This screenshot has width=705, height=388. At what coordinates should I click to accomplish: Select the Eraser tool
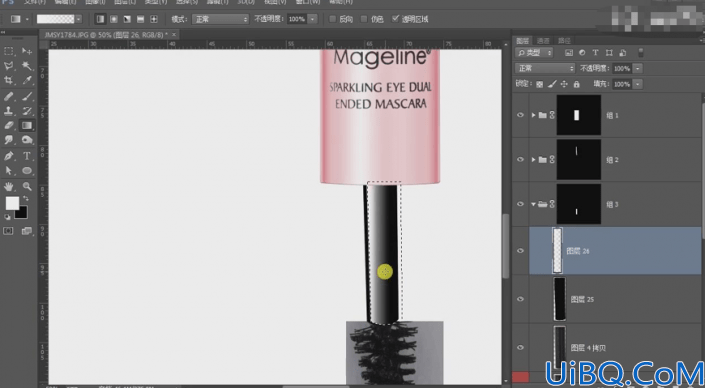[x=9, y=125]
